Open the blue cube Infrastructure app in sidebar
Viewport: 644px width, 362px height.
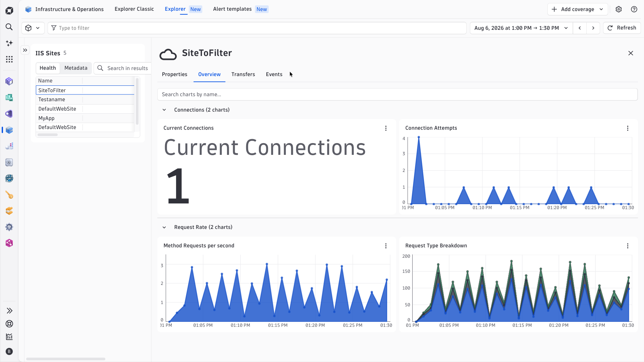tap(9, 130)
